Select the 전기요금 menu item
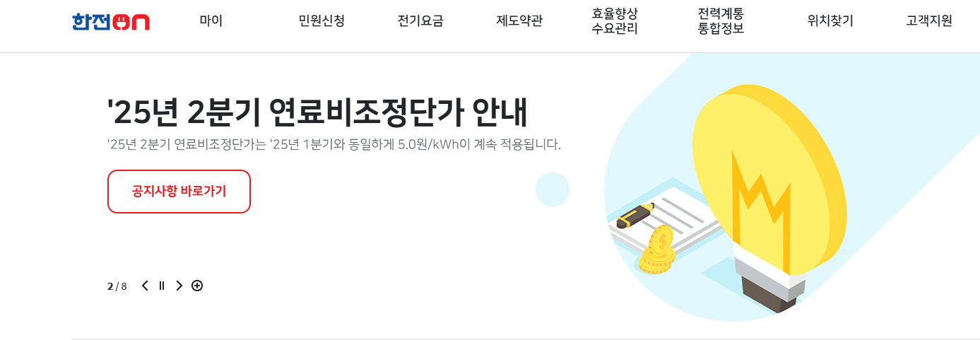This screenshot has height=340, width=980. 420,21
